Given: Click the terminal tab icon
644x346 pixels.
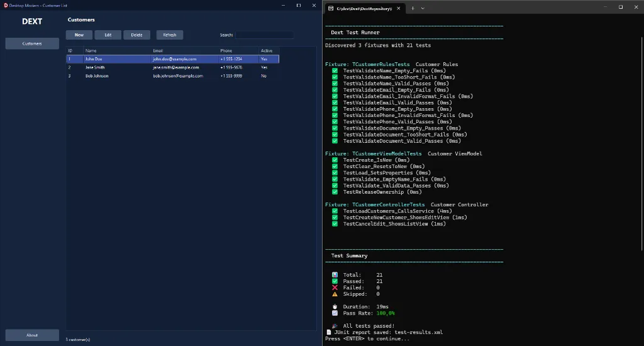Looking at the screenshot, I should tap(331, 8).
